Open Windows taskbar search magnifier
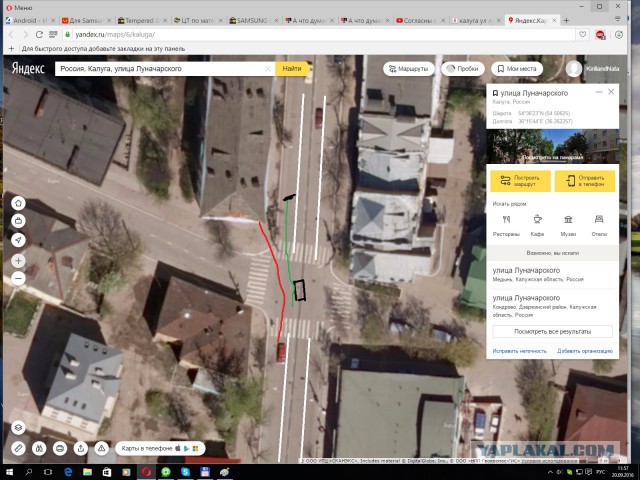Image resolution: width=640 pixels, height=480 pixels. pyautogui.click(x=29, y=472)
